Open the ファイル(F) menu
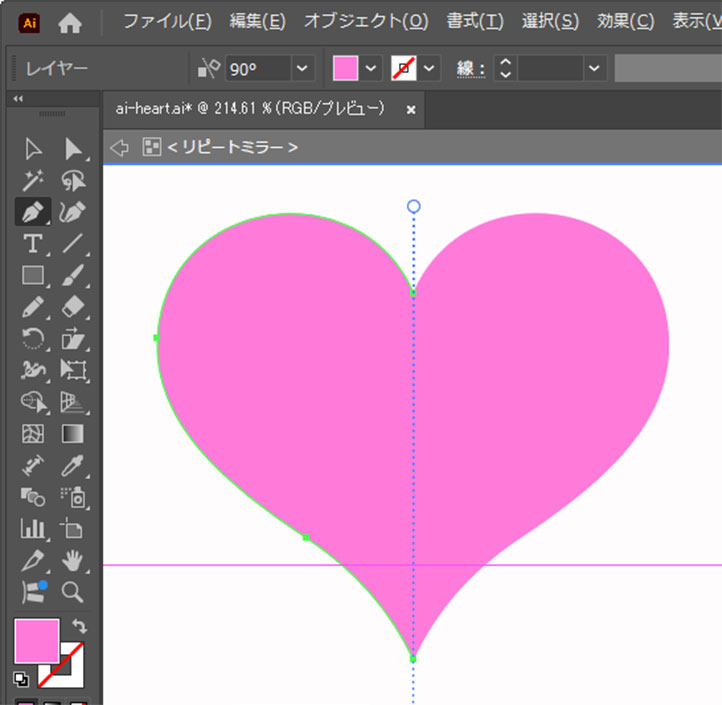 tap(167, 21)
